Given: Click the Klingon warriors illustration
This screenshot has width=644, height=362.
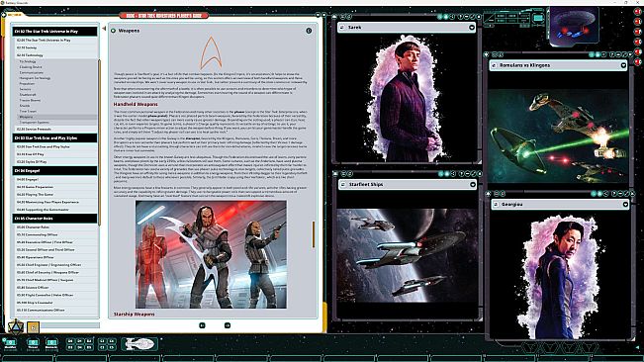Looking at the screenshot, I should [x=211, y=254].
